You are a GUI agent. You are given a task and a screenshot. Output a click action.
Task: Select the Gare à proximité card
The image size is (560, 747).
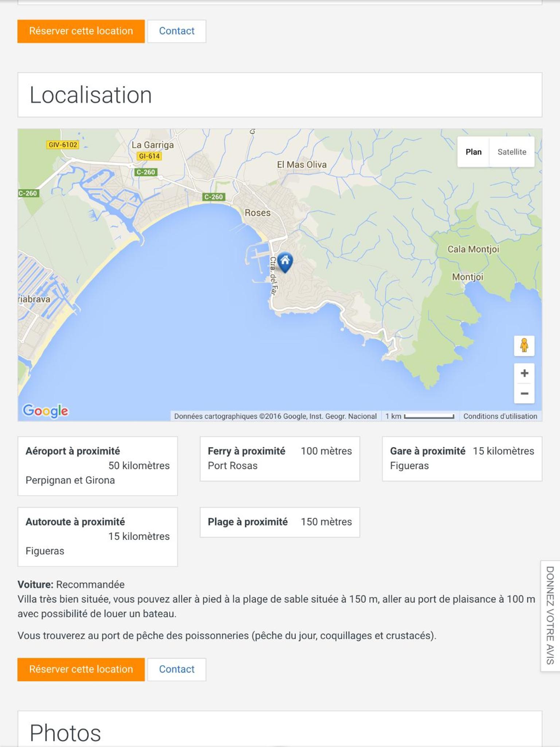tap(462, 458)
